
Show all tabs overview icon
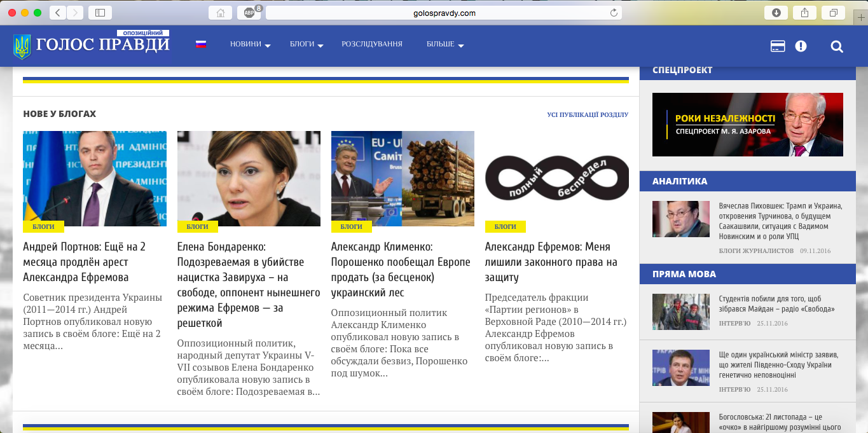[834, 13]
